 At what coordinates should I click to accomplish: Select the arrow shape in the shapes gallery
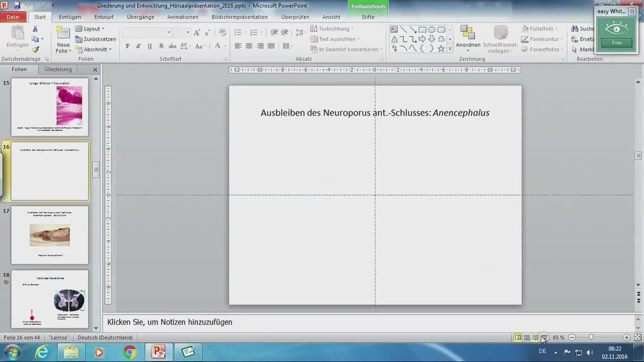click(422, 39)
